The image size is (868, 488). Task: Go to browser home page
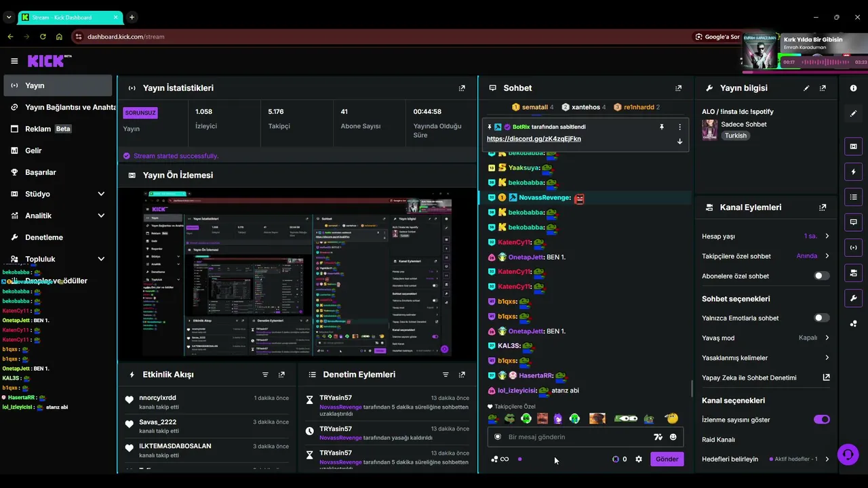pos(59,37)
